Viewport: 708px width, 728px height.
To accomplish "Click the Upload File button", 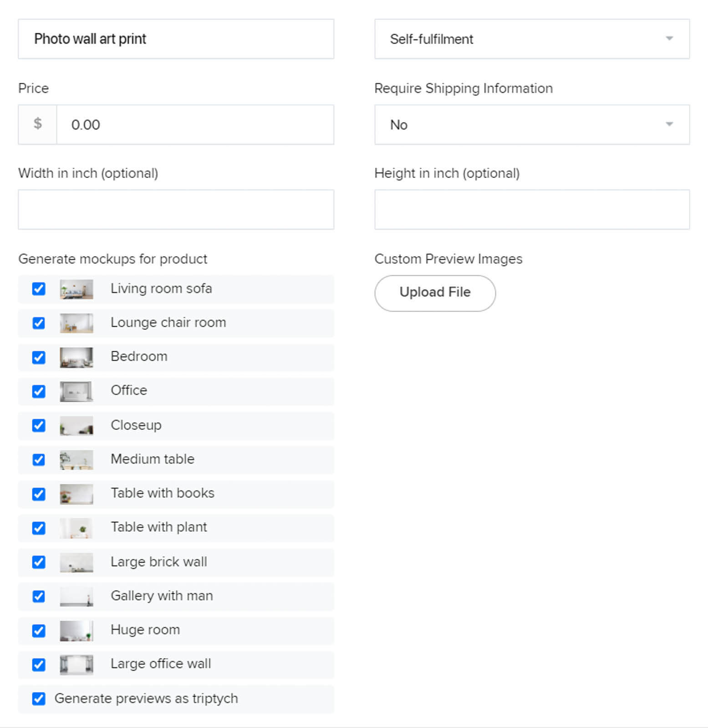I will (x=435, y=293).
